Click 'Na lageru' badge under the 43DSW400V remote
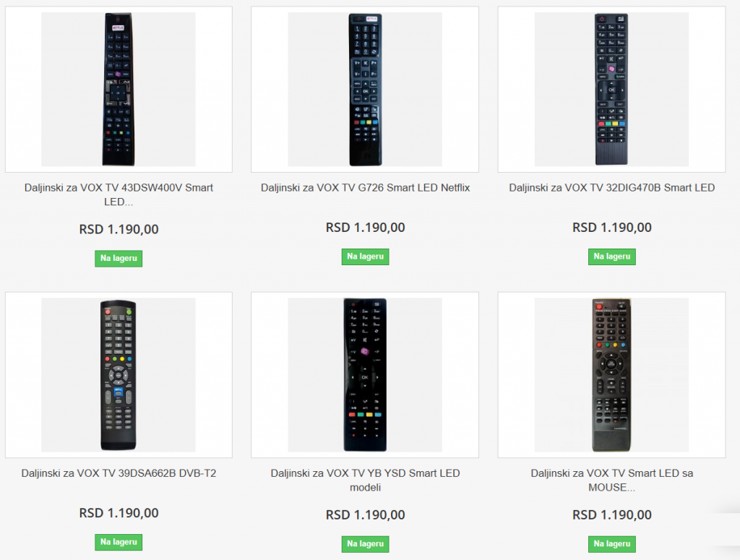This screenshot has width=740, height=560. tap(119, 259)
